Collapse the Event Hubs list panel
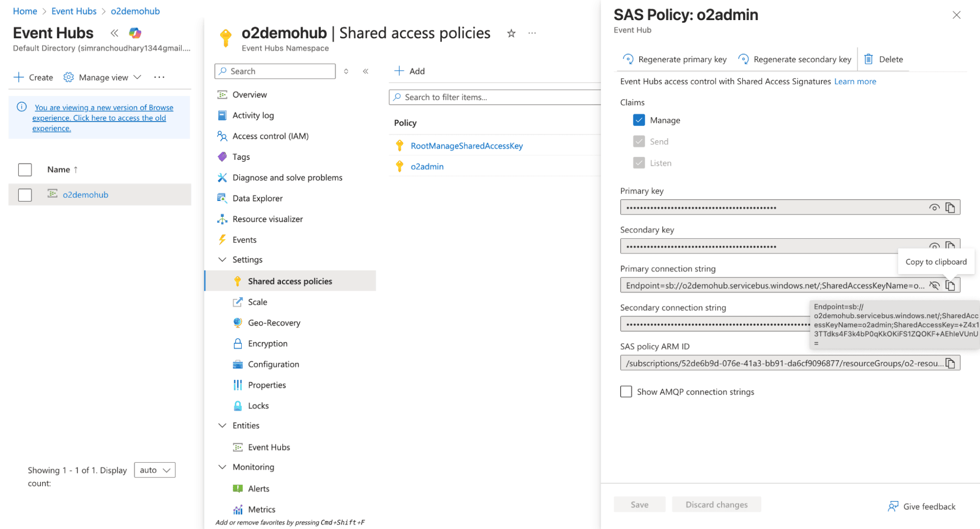980x529 pixels. point(114,33)
